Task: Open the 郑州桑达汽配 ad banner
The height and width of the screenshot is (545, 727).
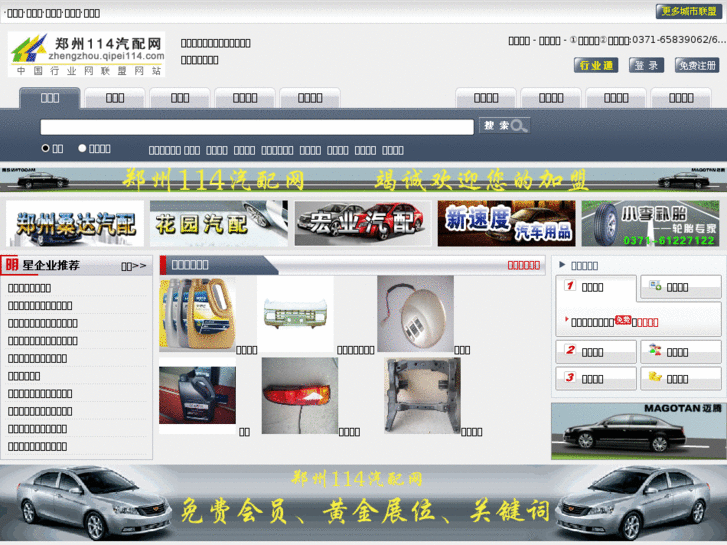Action: tap(75, 223)
